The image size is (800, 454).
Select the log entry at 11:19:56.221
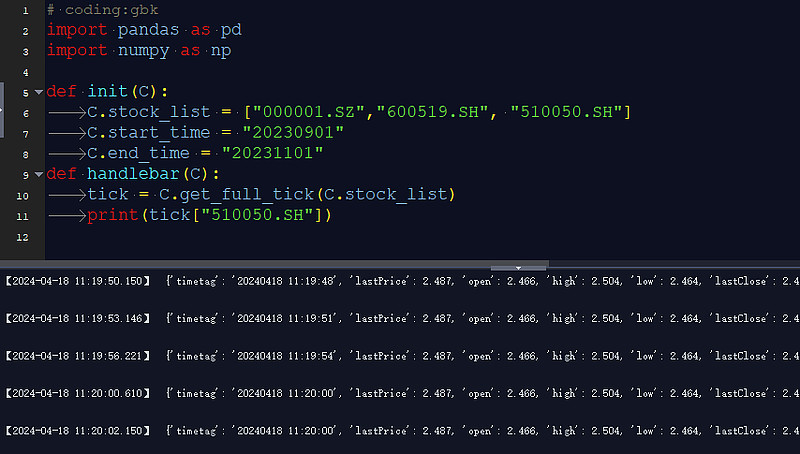pyautogui.click(x=400, y=356)
